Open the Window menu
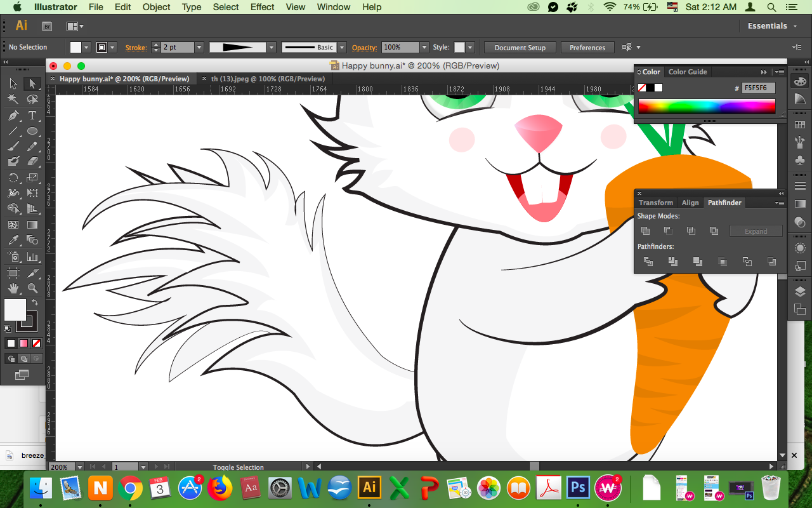 pyautogui.click(x=333, y=7)
